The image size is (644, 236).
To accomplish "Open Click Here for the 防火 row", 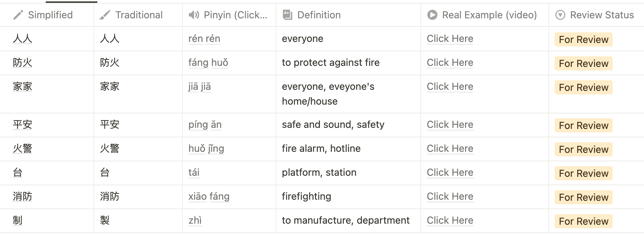I will click(450, 63).
